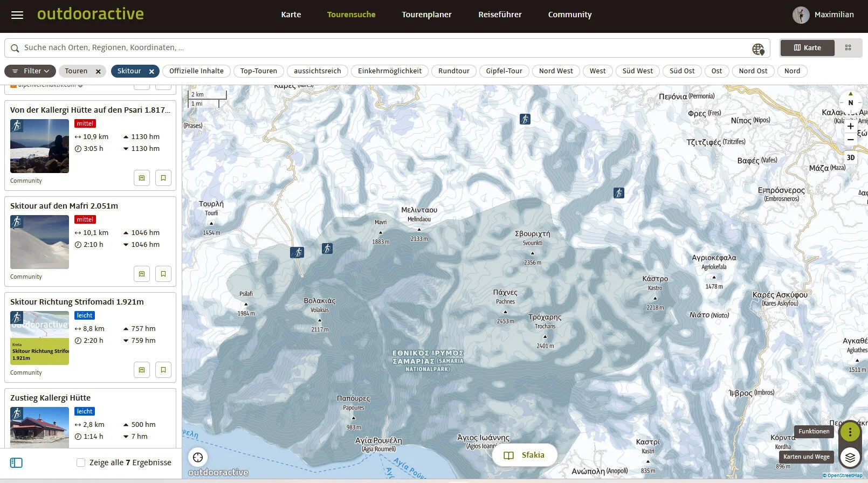The image size is (868, 483).
Task: Toggle the Rundtour filter chip
Action: coord(453,71)
